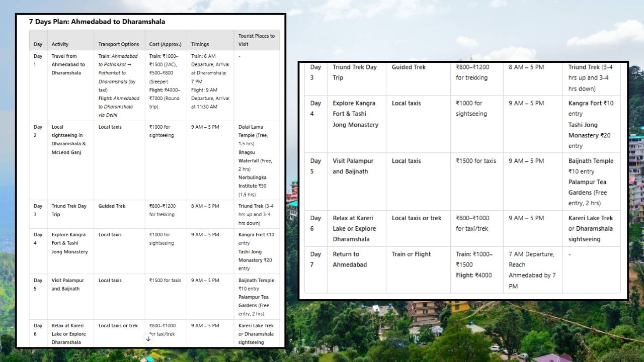The image size is (644, 362).
Task: Select '₹1500 for taxis' in right enlarged table
Action: click(x=476, y=161)
